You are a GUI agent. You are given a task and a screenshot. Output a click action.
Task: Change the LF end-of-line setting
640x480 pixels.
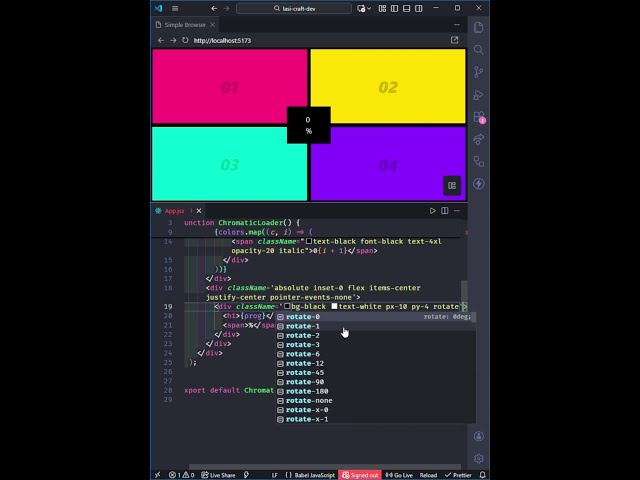click(275, 475)
